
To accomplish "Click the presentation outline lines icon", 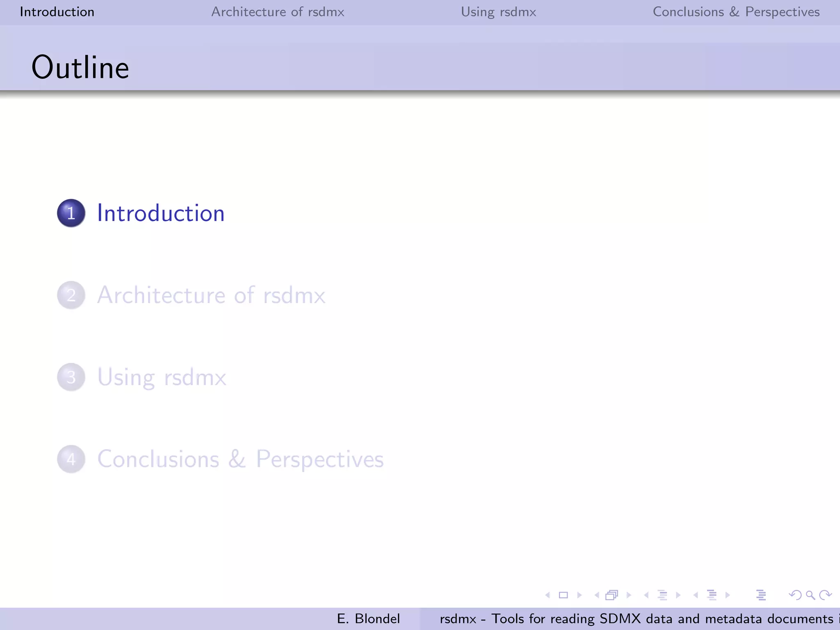I will [x=761, y=595].
